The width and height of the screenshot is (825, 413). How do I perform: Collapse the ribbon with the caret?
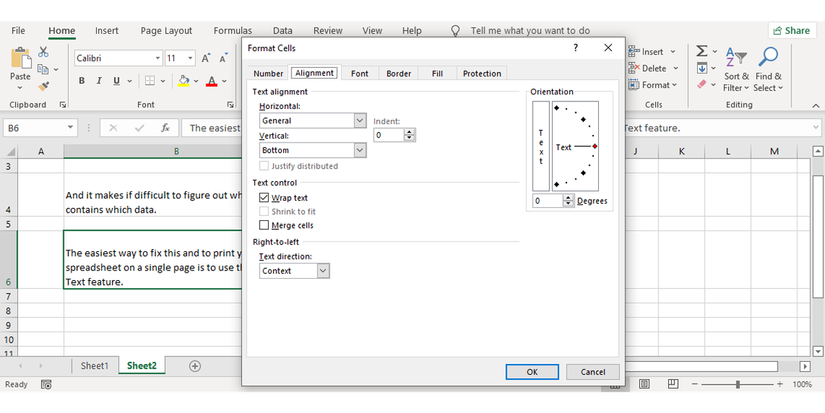point(816,106)
